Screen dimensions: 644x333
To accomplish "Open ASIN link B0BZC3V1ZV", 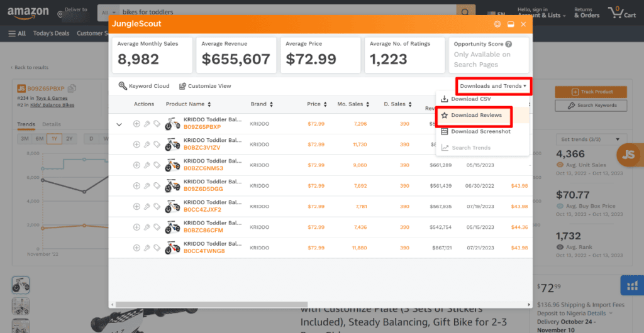I will [x=202, y=148].
